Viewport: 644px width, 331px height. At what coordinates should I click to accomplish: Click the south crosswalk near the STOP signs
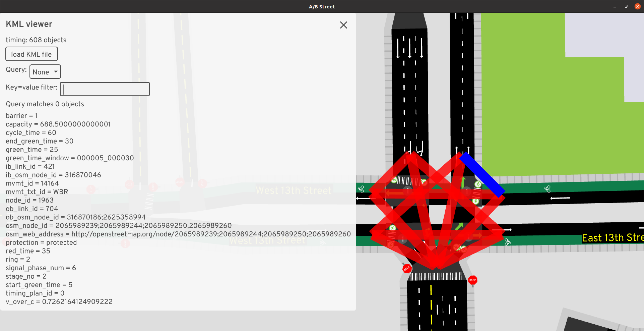436,276
